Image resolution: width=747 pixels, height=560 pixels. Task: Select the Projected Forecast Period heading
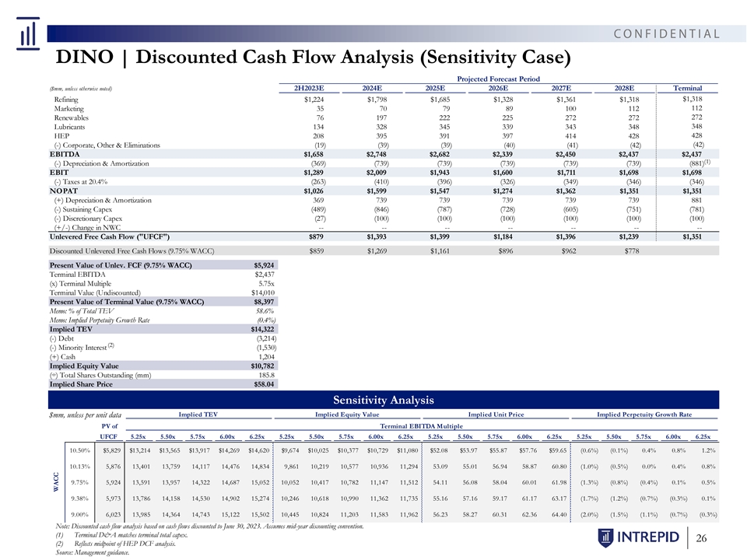pos(498,79)
